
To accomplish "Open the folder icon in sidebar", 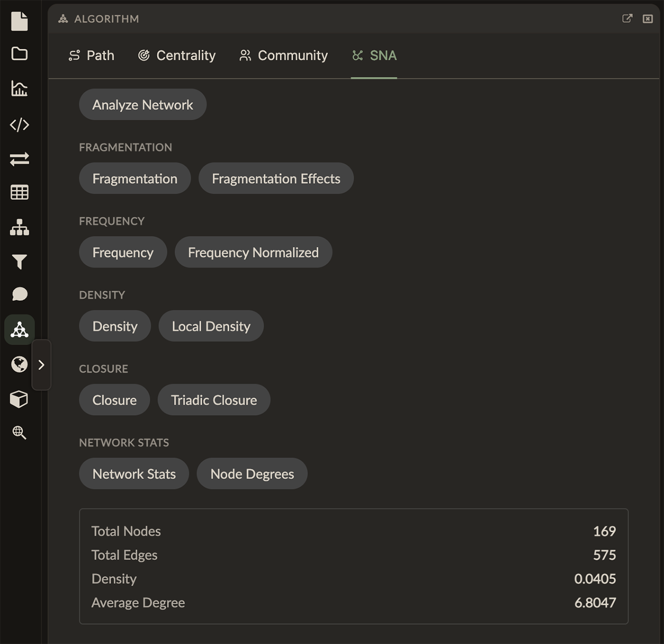I will (x=19, y=53).
